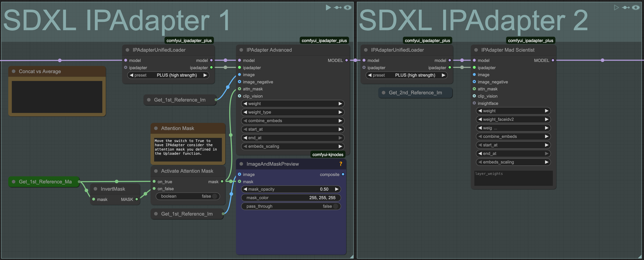Click the bypass icon in SDXL IPAdapter 1 group header
Viewport: 644px width, 260px height.
click(338, 7)
